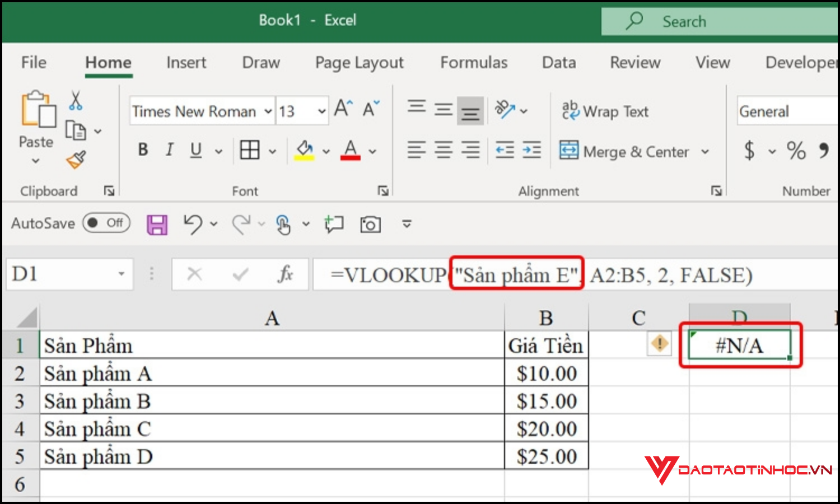Apply the red font color
The height and width of the screenshot is (504, 840).
(351, 150)
